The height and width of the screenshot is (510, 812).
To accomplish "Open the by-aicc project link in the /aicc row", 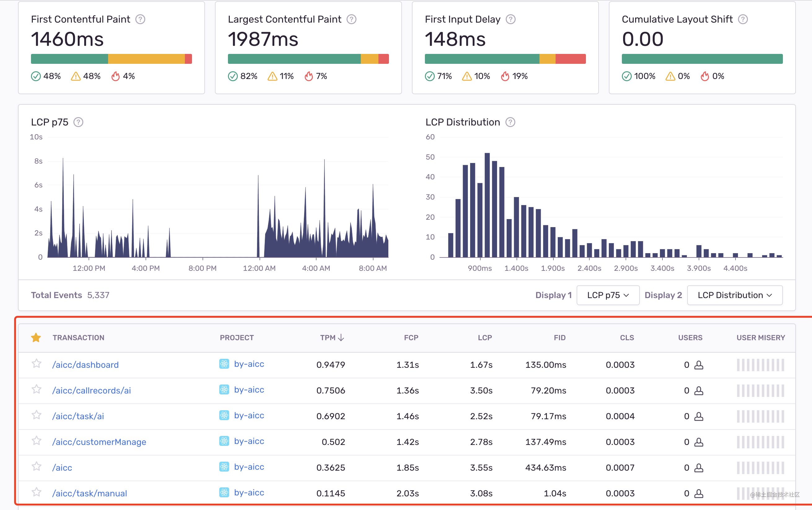I will coord(249,467).
